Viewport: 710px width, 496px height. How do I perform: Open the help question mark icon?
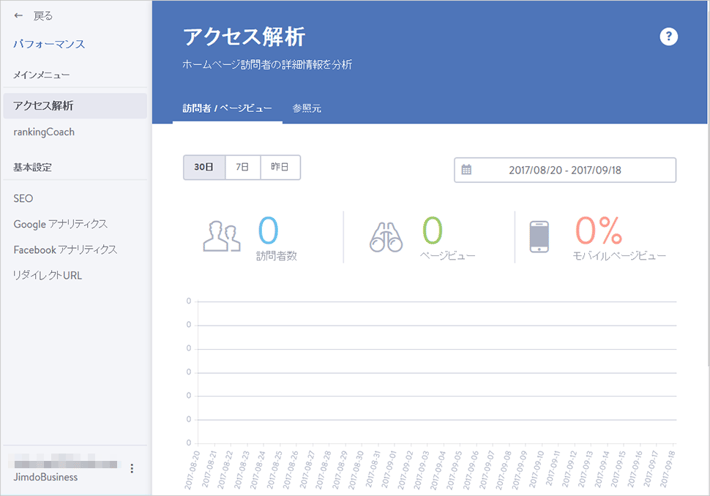tap(669, 37)
